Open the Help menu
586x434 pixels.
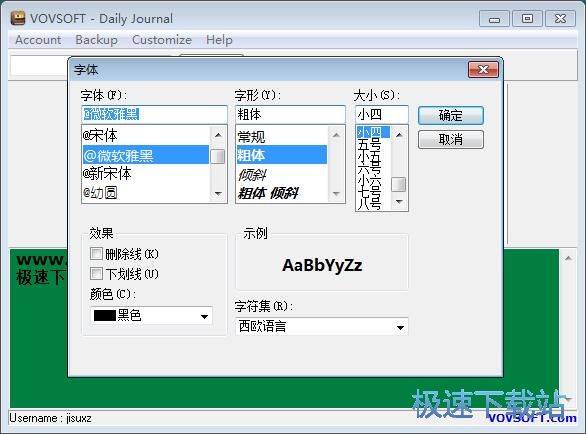pos(219,40)
